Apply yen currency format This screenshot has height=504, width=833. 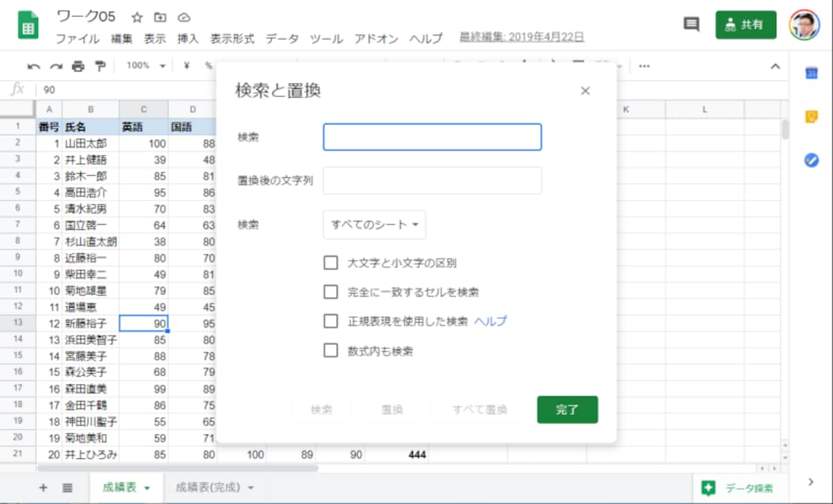[187, 66]
